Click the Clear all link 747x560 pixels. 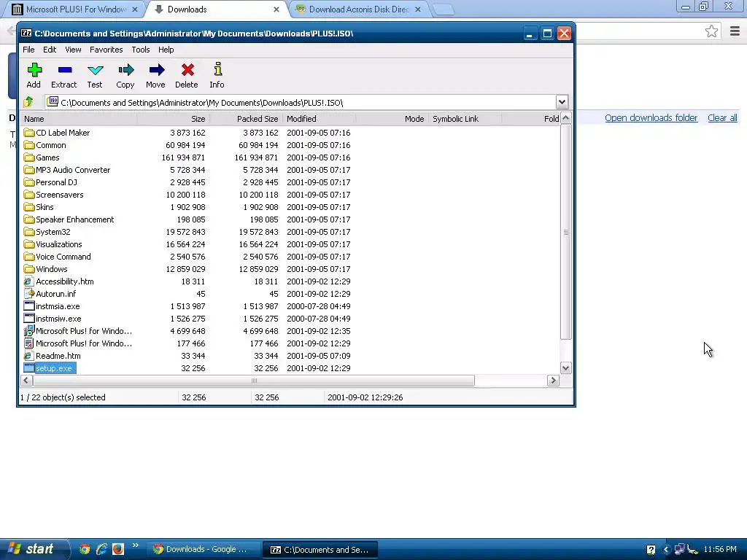coord(722,117)
